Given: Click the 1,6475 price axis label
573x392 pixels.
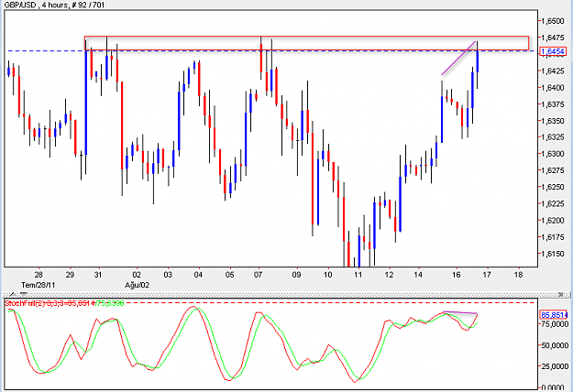Looking at the screenshot, I should pos(554,38).
